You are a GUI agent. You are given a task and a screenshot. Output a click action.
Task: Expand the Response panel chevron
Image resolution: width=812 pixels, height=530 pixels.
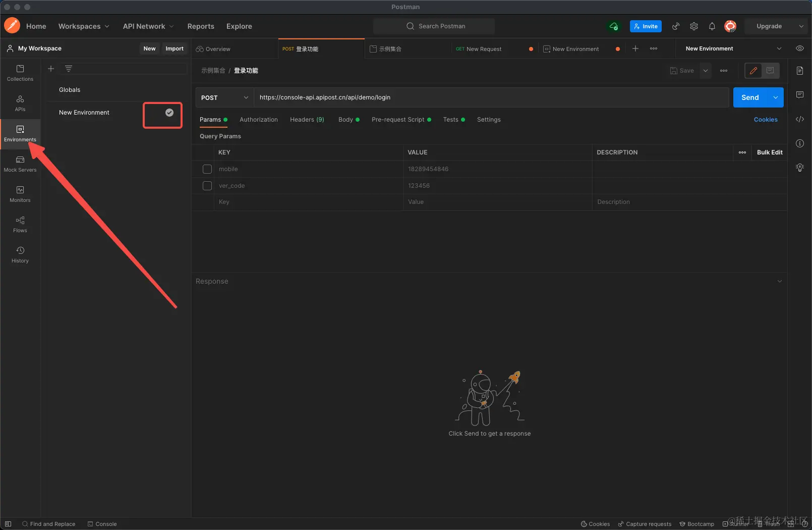coord(780,281)
